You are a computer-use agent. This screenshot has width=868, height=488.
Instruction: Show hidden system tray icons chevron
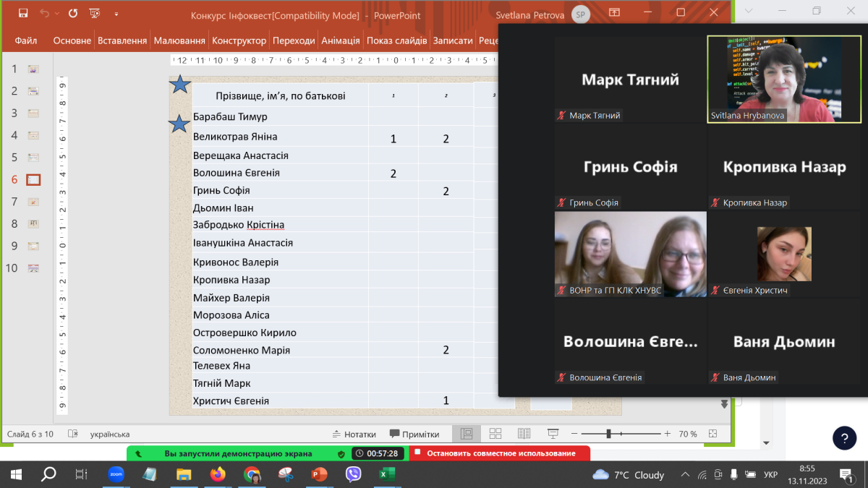685,474
